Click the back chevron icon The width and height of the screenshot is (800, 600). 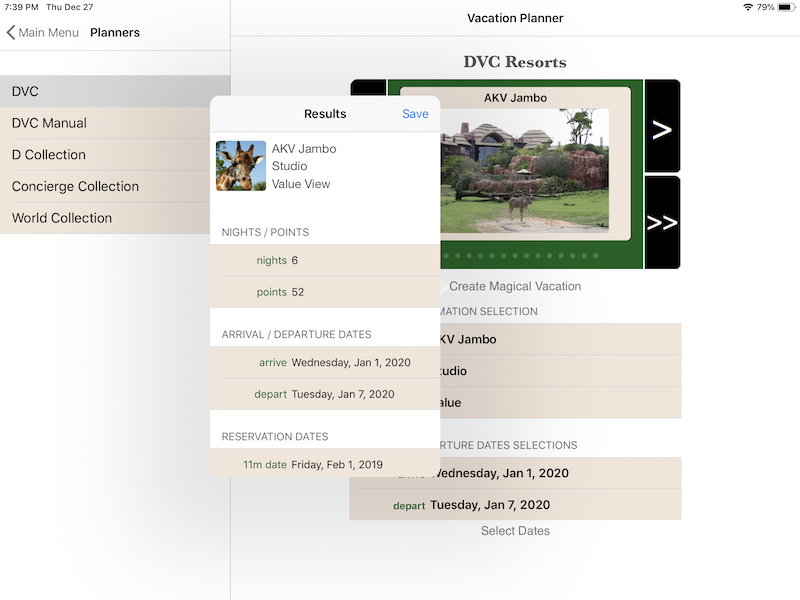click(x=11, y=33)
